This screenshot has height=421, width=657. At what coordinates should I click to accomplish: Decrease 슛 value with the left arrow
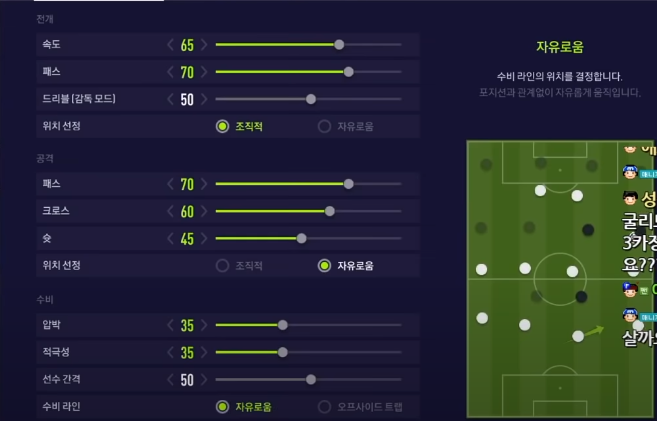(170, 238)
